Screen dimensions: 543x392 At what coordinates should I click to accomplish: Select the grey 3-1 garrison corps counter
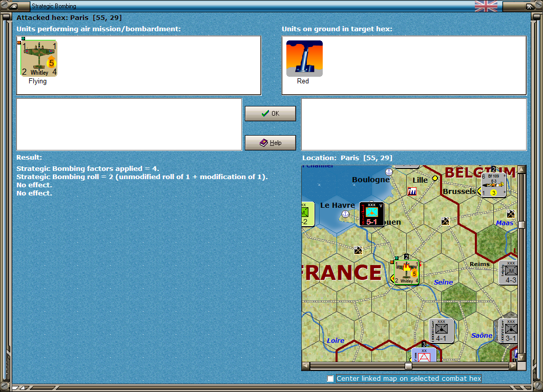pos(508,331)
